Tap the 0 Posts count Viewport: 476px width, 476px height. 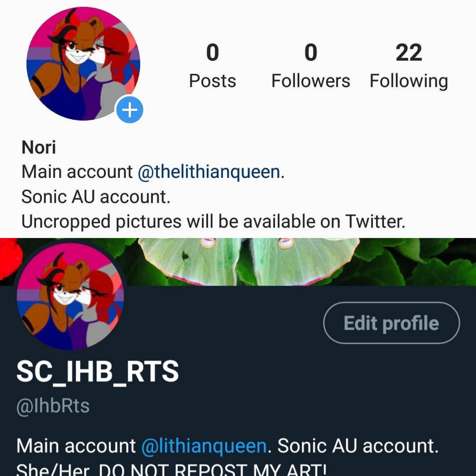(212, 53)
